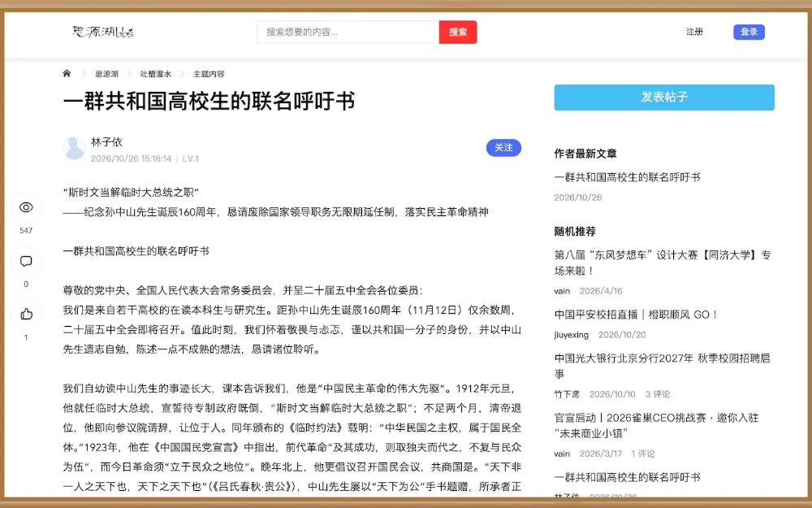Click the 作者最新文章 section heading
The height and width of the screenshot is (508, 812).
coord(585,154)
